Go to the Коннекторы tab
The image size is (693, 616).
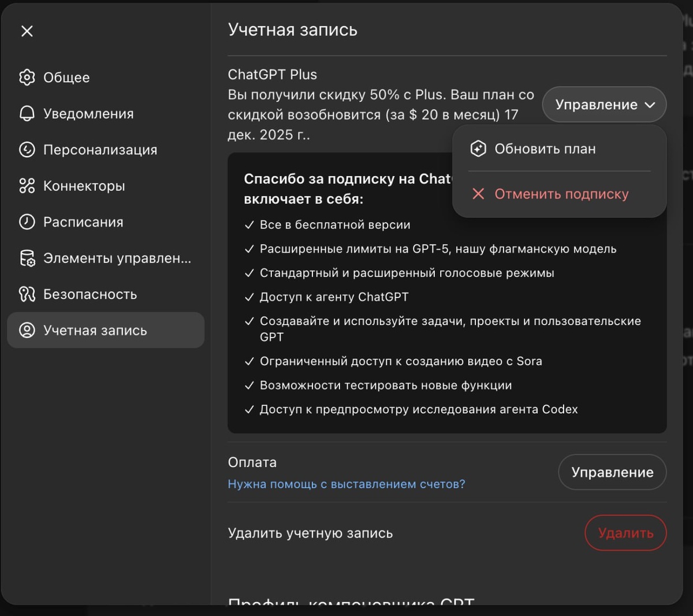[x=106, y=186]
